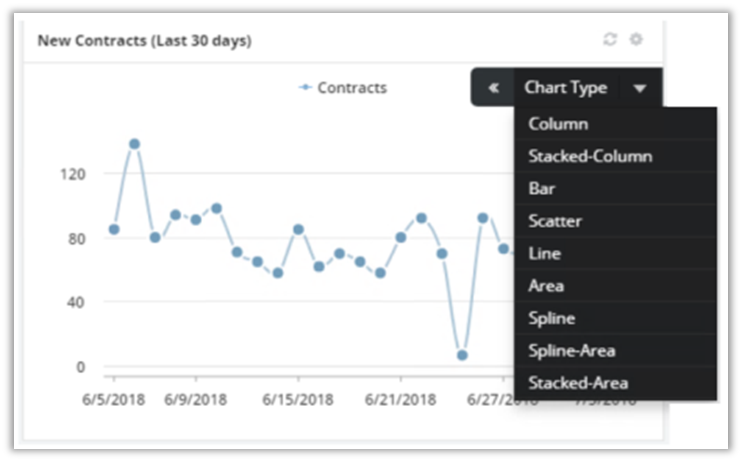The image size is (742, 462).
Task: Click the Chart Type dropdown arrow
Action: point(640,88)
